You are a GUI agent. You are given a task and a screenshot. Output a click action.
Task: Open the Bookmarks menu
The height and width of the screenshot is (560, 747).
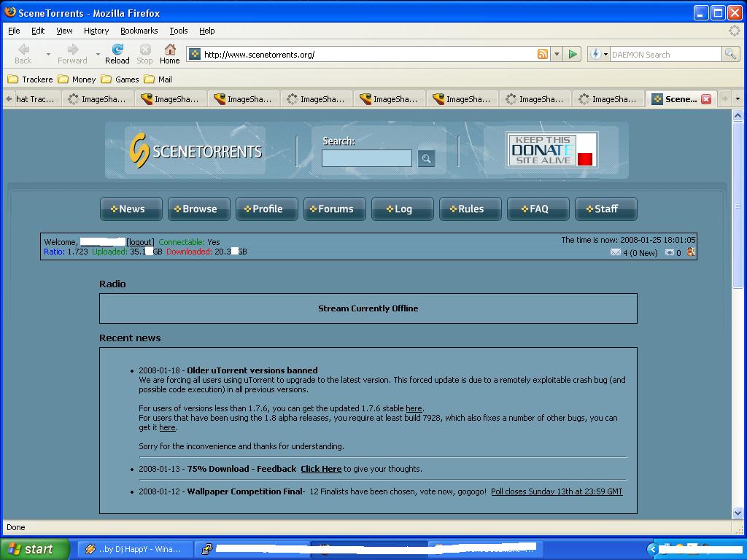pos(139,31)
